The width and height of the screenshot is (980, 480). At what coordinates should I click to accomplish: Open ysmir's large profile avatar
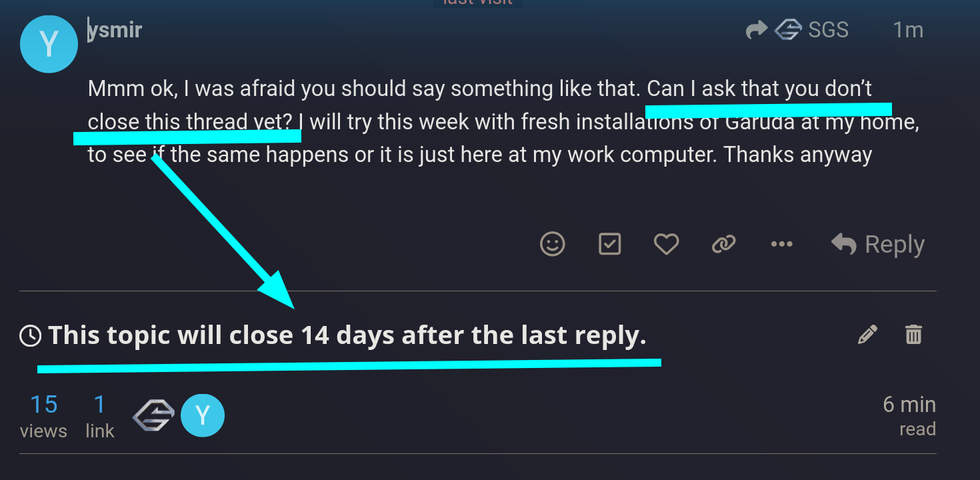[49, 44]
